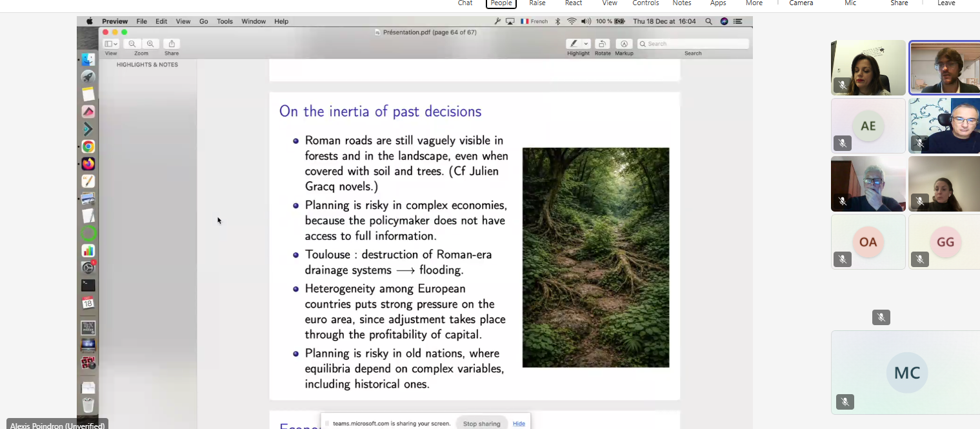Viewport: 980px width, 429px height.
Task: Expand the More options in Teams
Action: click(x=754, y=3)
